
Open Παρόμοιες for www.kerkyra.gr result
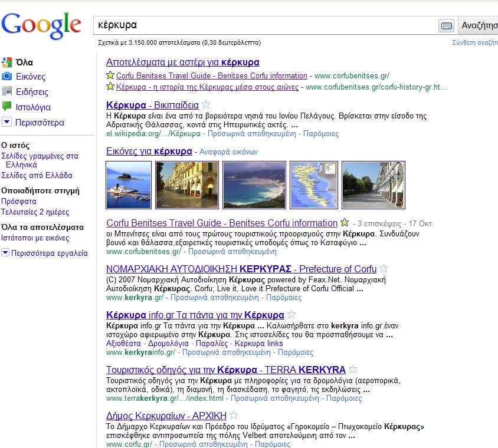coord(284,298)
